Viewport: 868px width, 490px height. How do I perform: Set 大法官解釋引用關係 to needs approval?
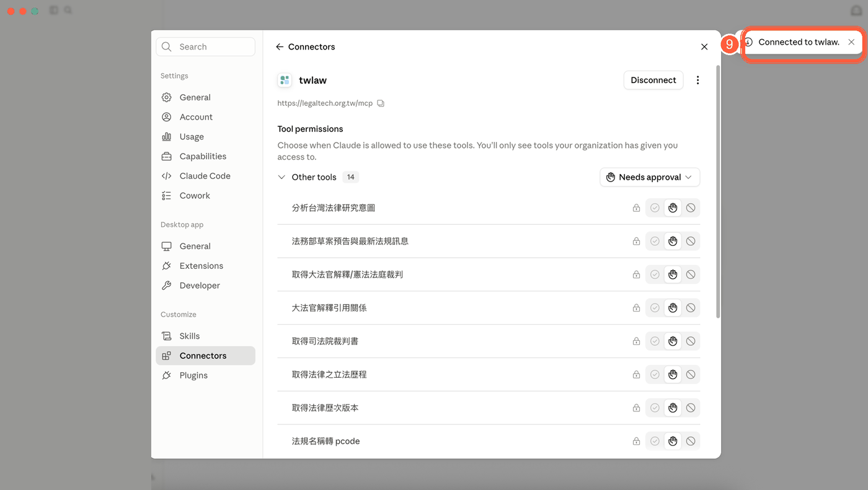tap(673, 308)
